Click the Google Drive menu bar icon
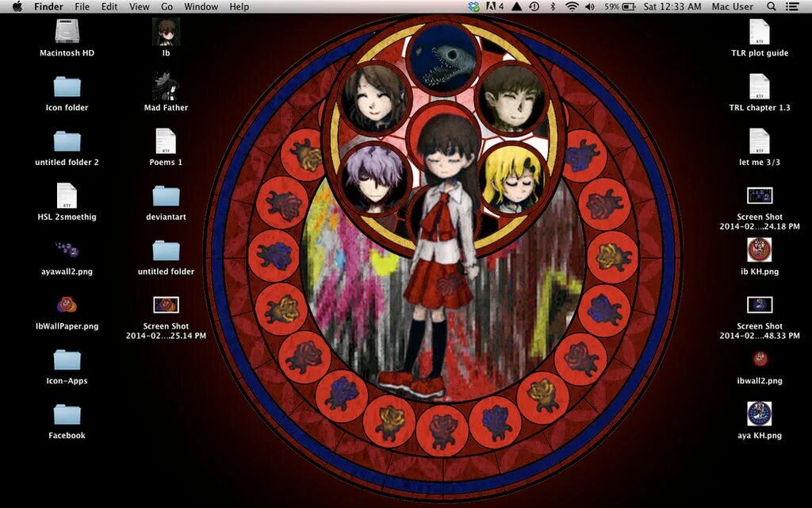The height and width of the screenshot is (508, 812). pos(516,6)
